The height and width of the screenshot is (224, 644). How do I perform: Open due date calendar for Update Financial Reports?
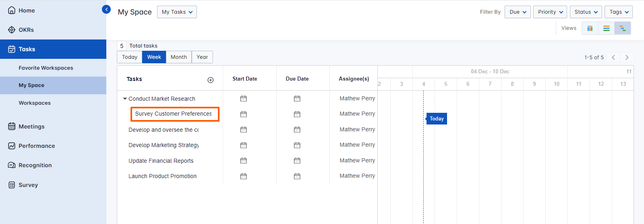(297, 161)
